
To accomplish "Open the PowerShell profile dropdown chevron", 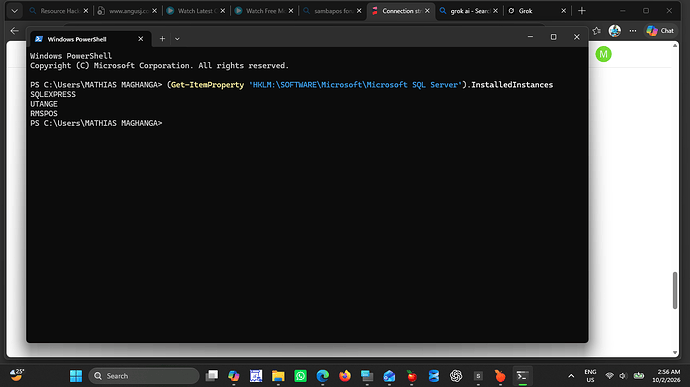I will coord(177,39).
